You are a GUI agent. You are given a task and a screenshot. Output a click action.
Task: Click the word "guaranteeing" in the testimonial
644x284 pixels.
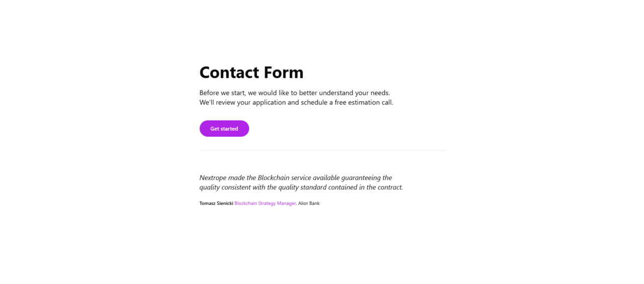[x=361, y=178]
